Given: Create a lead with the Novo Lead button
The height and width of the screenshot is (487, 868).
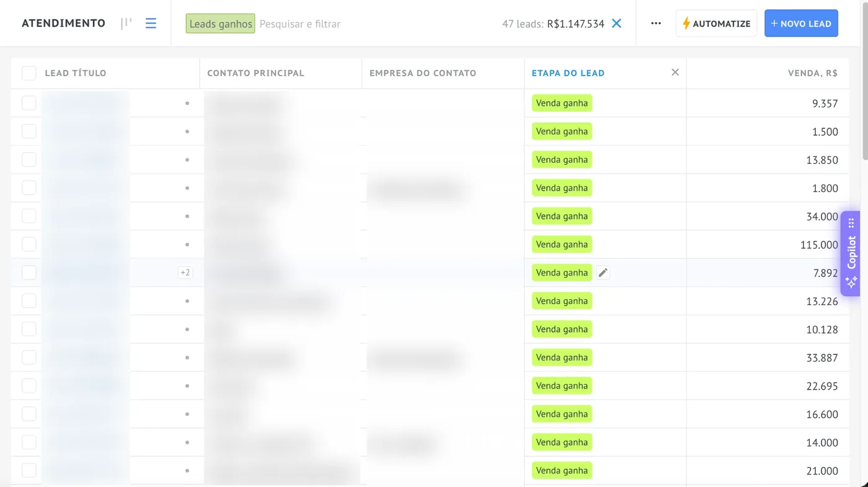Looking at the screenshot, I should pyautogui.click(x=801, y=24).
